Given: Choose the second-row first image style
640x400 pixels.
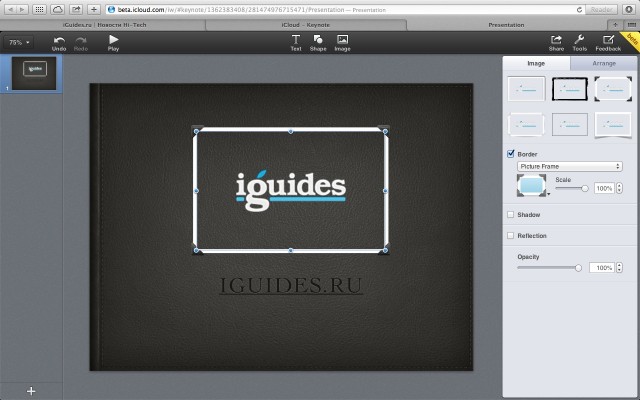Looking at the screenshot, I should coord(526,124).
